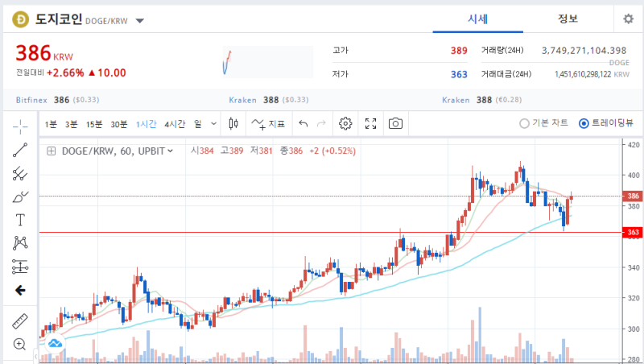Click the Bitfinex exchange price link
The height and width of the screenshot is (364, 644).
57,100
